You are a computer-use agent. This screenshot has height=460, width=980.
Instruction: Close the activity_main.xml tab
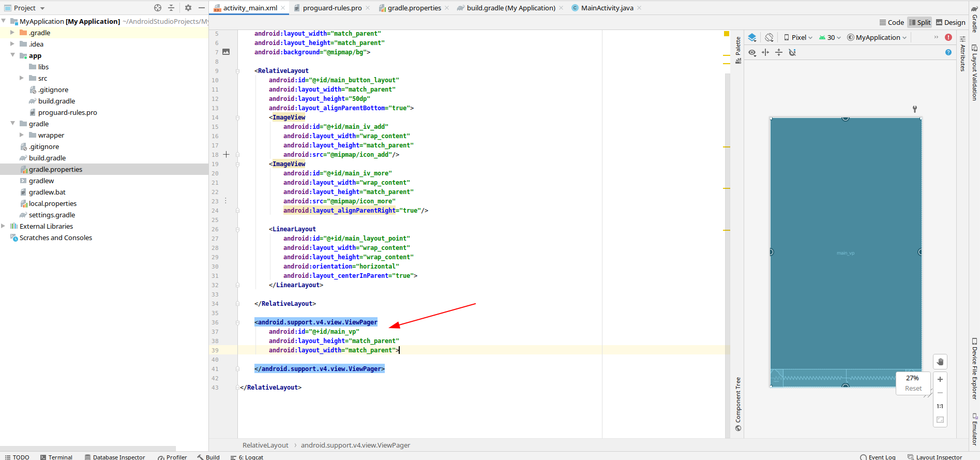[283, 8]
